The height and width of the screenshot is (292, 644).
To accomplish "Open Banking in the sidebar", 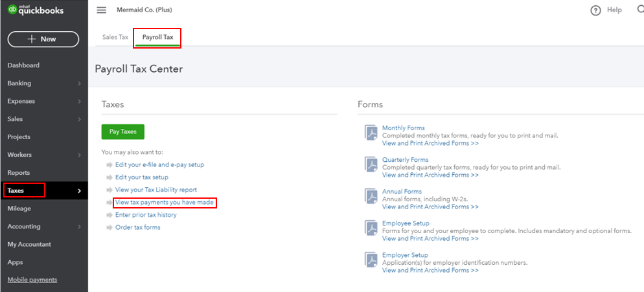I will pyautogui.click(x=19, y=84).
